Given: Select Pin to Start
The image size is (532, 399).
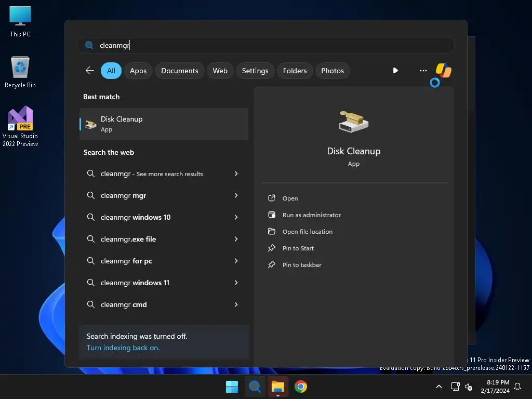Looking at the screenshot, I should point(298,248).
